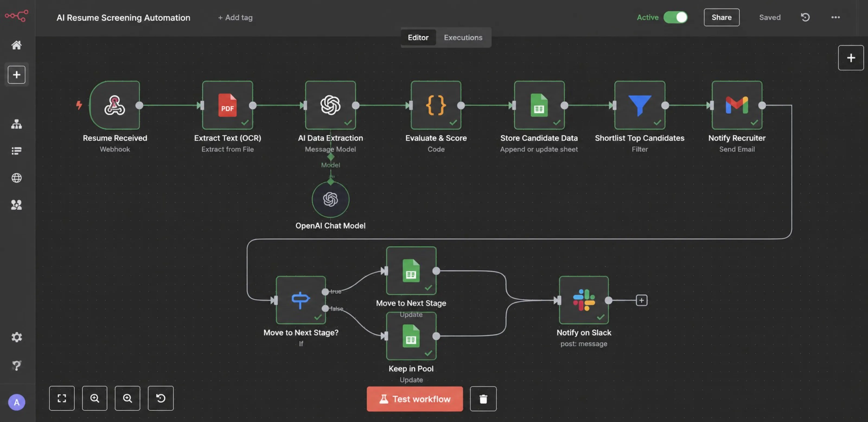Select the Resume Received webhook node
This screenshot has width=868, height=422.
(114, 105)
